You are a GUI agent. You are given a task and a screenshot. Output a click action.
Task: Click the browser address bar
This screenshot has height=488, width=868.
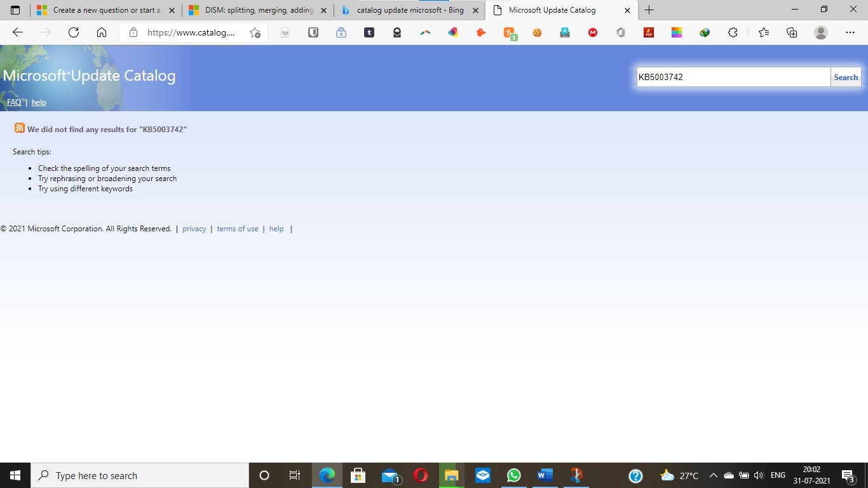(x=191, y=32)
